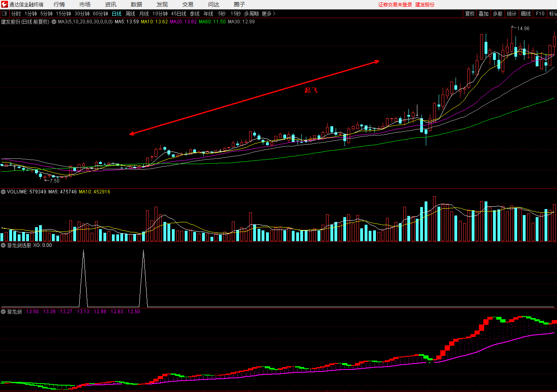Screen dimensions: 557x392
Task: Click the VOLUME: 579349 label
Action: [27, 192]
